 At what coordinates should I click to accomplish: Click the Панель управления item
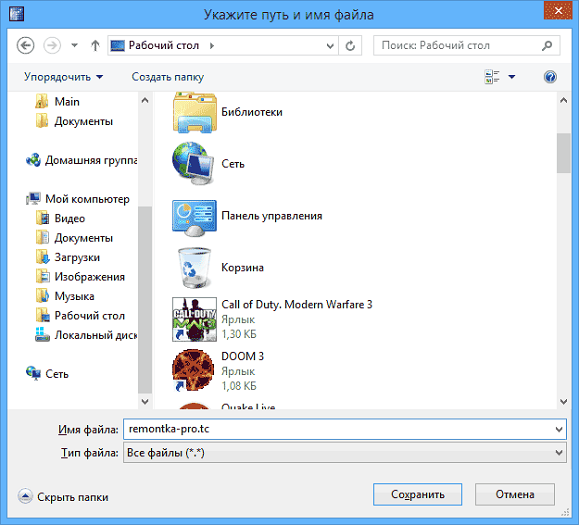click(247, 216)
